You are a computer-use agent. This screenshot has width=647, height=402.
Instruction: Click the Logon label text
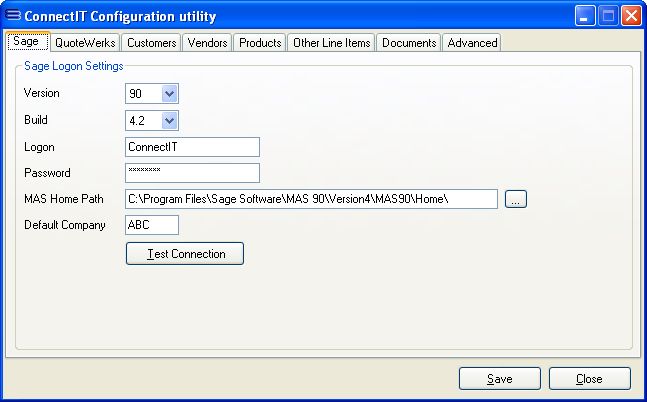39,147
